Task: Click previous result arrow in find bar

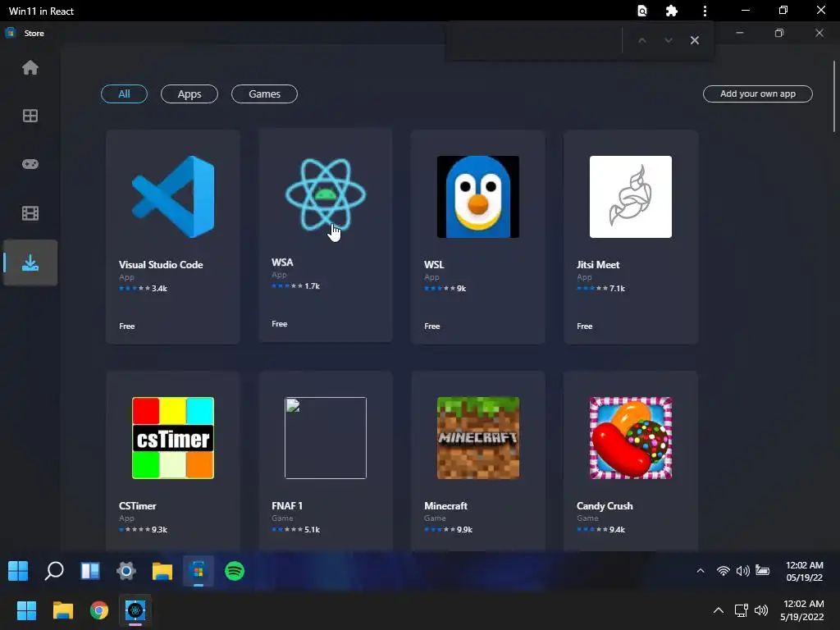Action: 641,40
